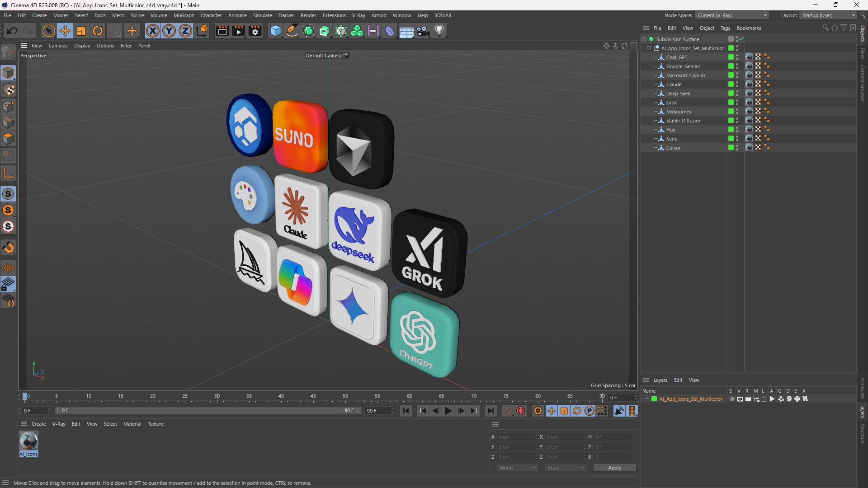Viewport: 868px width, 488px height.
Task: Collapse the AI_App_Icons_Set_Multicolor group
Action: pos(649,48)
